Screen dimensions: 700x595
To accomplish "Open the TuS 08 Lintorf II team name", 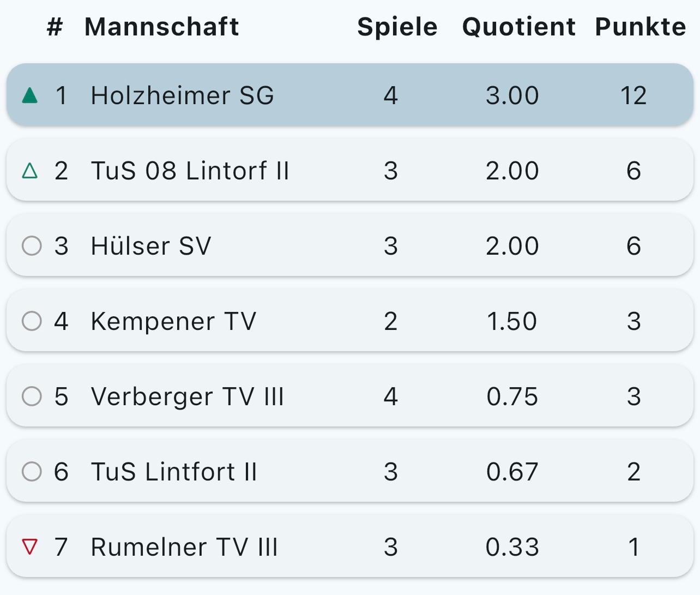I will pyautogui.click(x=190, y=171).
